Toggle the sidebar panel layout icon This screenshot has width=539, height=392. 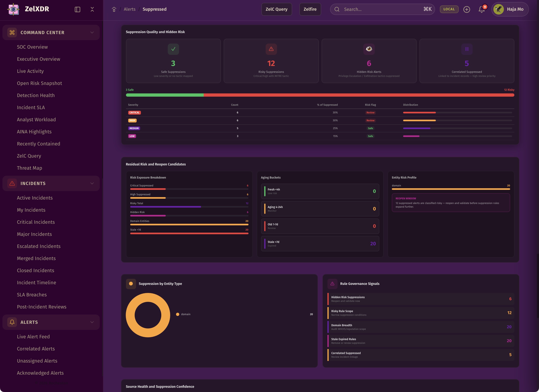click(78, 9)
